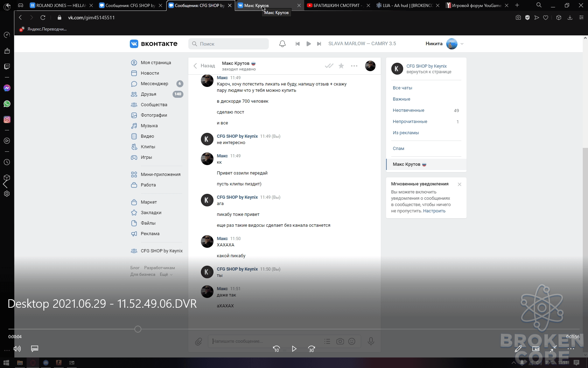
Task: Open WhatsApp in browser sidebar
Action: pyautogui.click(x=7, y=104)
